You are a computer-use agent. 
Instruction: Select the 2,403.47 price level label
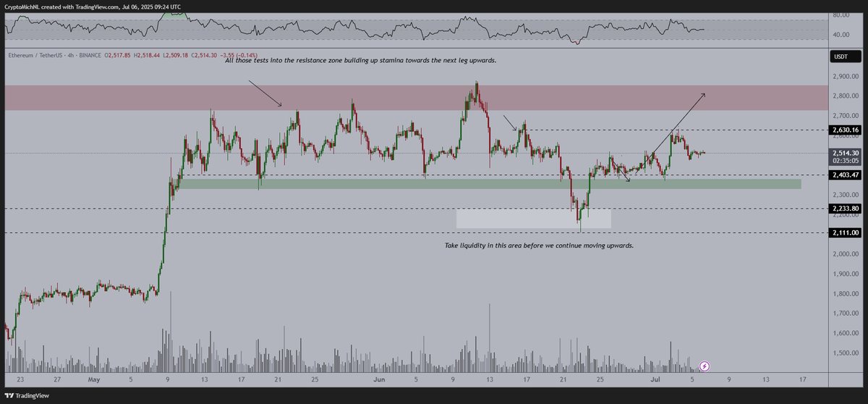[845, 175]
